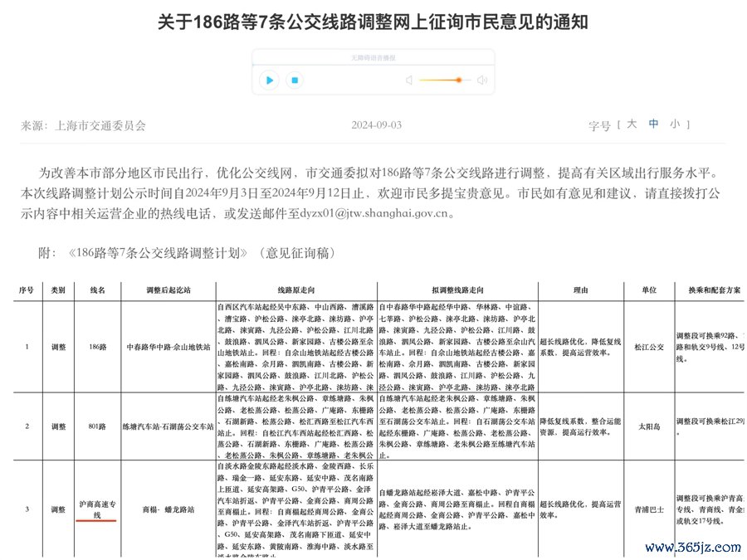This screenshot has height=560, width=747.
Task: Select the 沪商高速专线 line name cell
Action: point(98,509)
